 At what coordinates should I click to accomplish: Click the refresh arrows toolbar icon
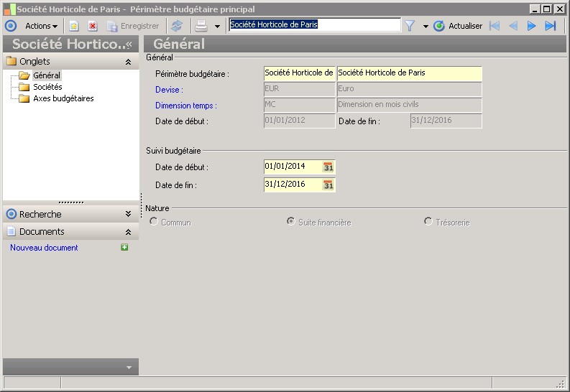tap(177, 26)
